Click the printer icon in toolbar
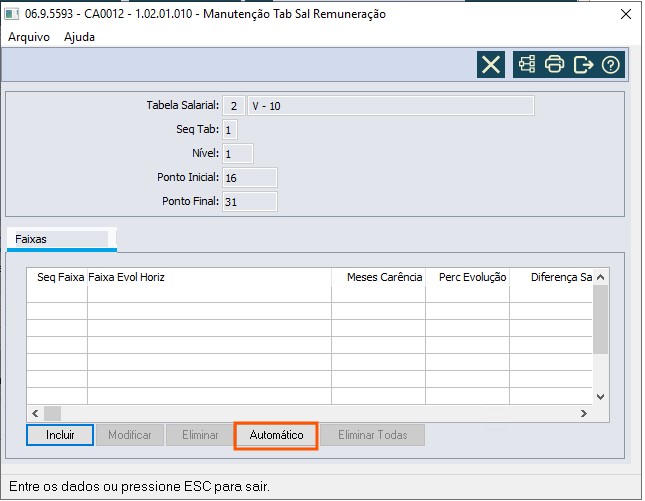 pyautogui.click(x=554, y=65)
